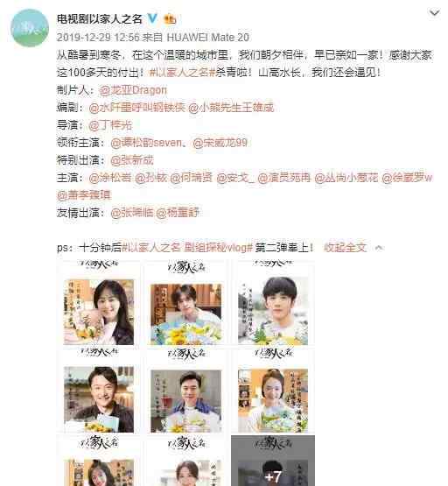Click the blue verified V badge

(152, 19)
